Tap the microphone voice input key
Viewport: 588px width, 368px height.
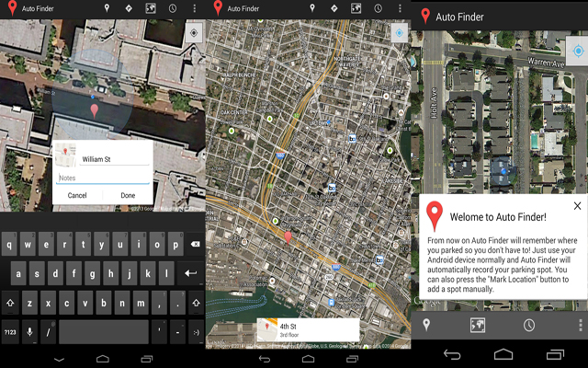click(x=29, y=332)
